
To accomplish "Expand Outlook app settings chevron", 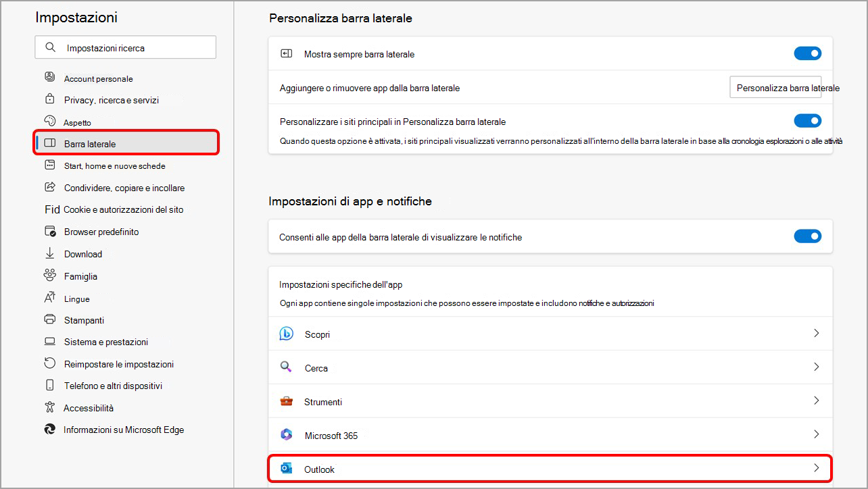I will [x=817, y=467].
